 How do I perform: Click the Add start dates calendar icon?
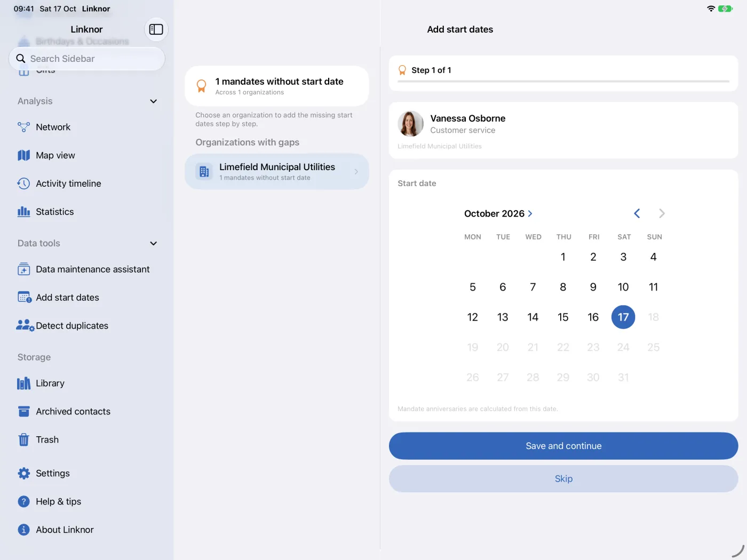[24, 298]
